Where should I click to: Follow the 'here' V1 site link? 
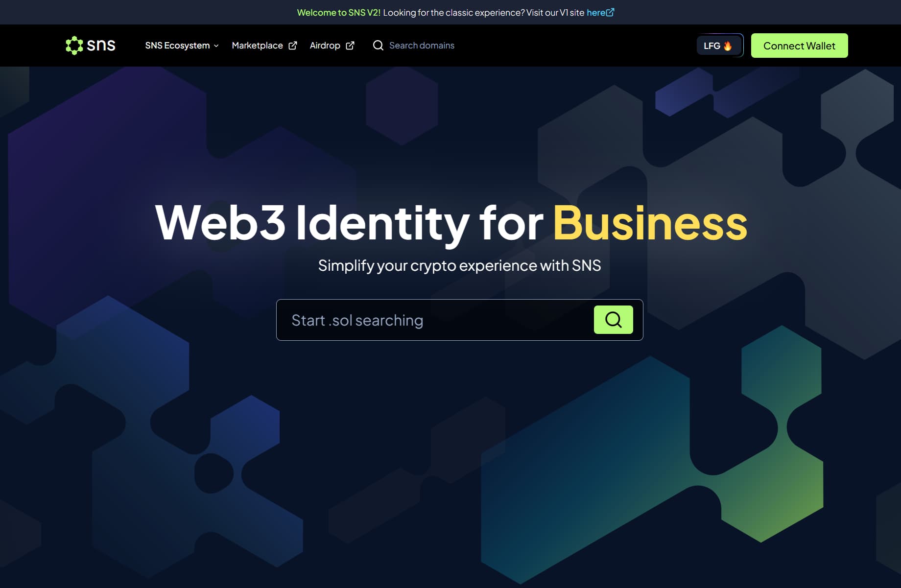click(596, 13)
